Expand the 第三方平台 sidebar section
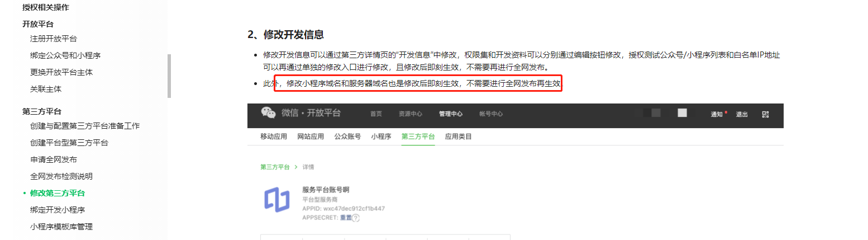Screen dimensions: 868x240 (x=42, y=111)
